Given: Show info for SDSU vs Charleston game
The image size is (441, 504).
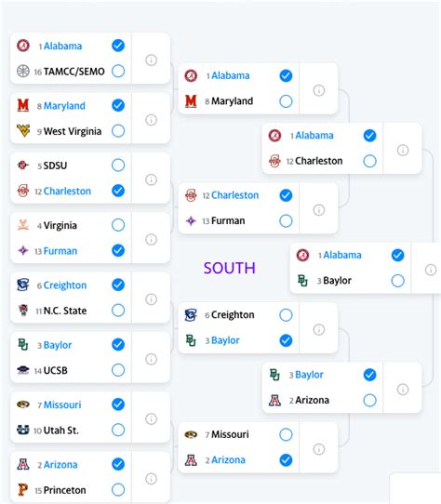Looking at the screenshot, I should (x=151, y=179).
